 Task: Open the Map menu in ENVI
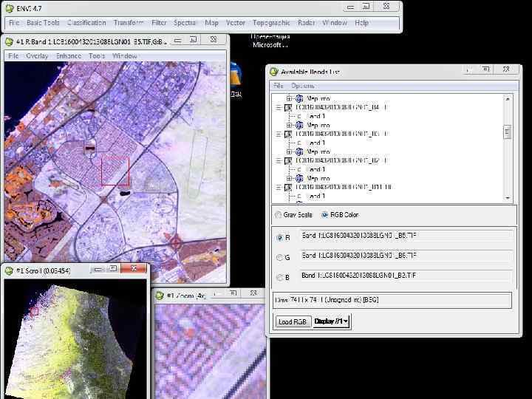pos(211,23)
